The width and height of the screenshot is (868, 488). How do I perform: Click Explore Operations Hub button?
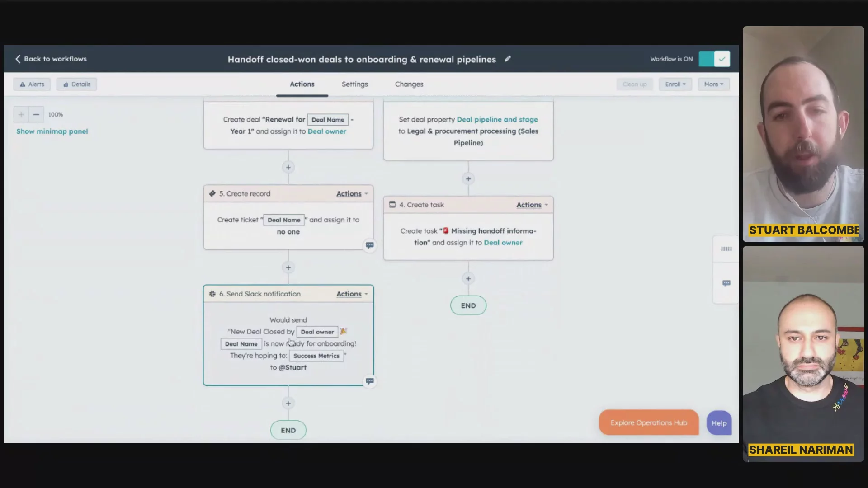tap(649, 423)
